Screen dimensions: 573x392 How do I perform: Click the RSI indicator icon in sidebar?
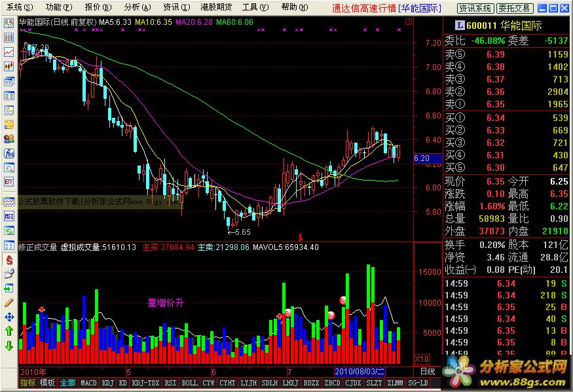(9, 216)
